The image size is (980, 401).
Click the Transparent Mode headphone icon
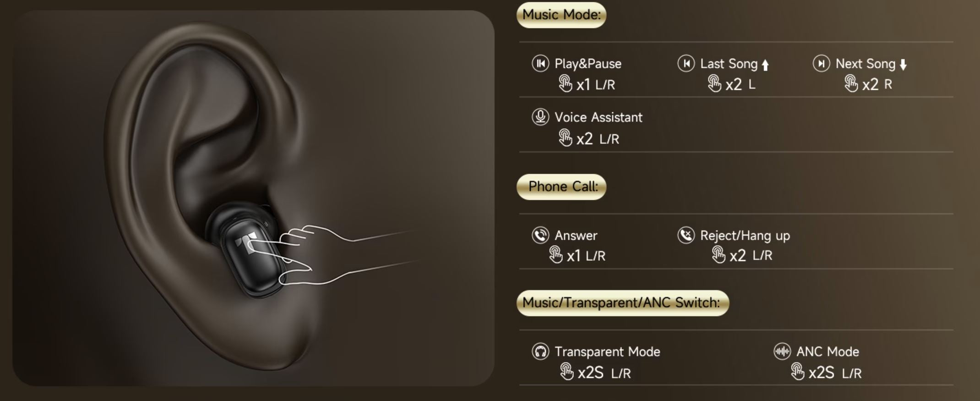pos(540,352)
